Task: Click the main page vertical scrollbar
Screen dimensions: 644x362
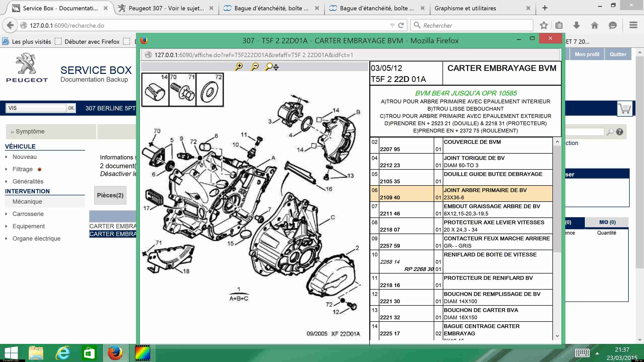Action: pos(640,162)
